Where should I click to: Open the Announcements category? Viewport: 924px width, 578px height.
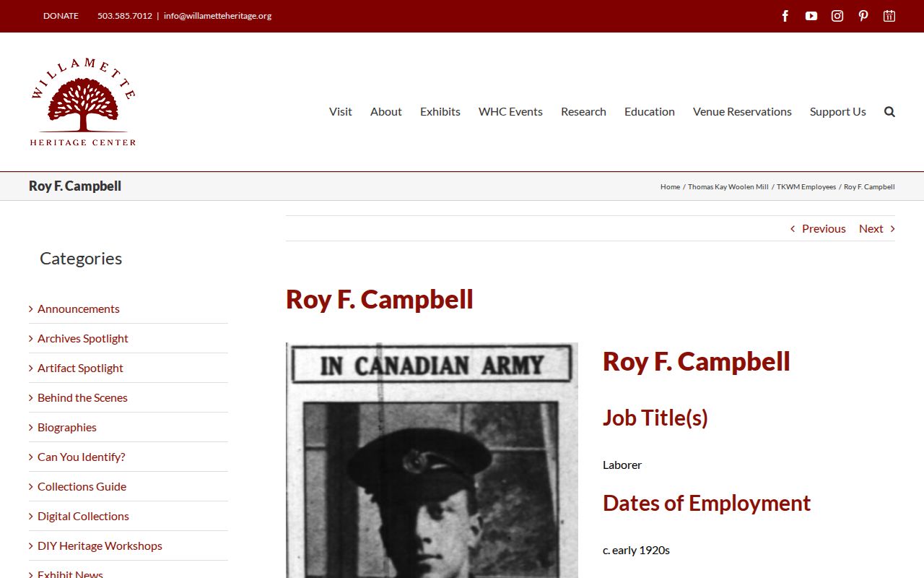pos(79,309)
